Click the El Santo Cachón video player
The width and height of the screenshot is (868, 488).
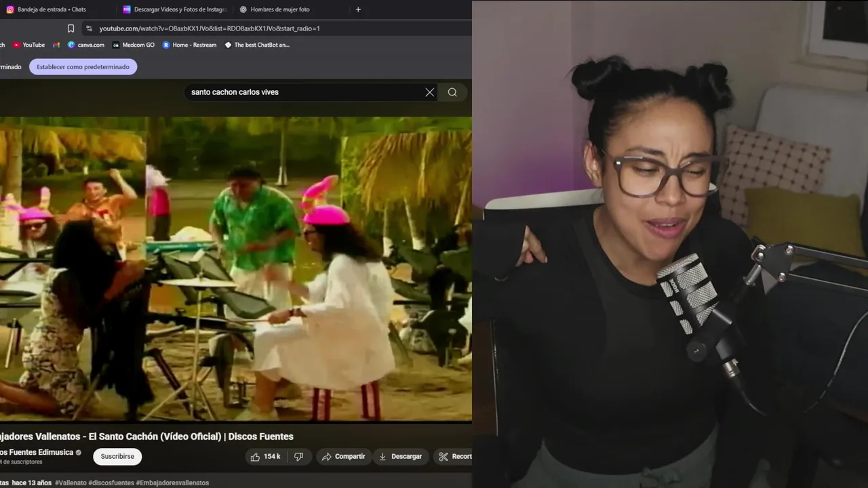coord(235,269)
